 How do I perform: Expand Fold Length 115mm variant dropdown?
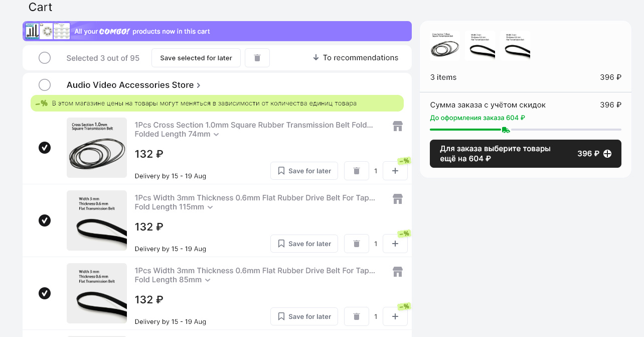[x=210, y=207]
